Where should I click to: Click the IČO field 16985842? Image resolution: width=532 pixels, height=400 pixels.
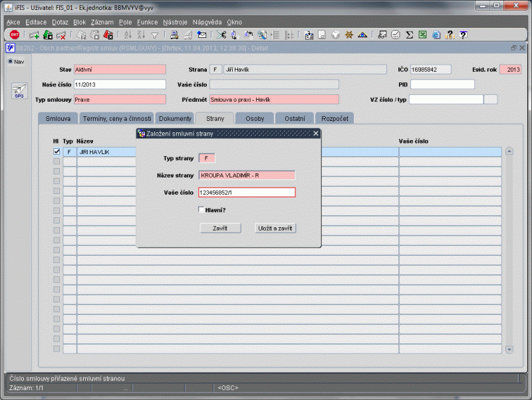coord(430,70)
